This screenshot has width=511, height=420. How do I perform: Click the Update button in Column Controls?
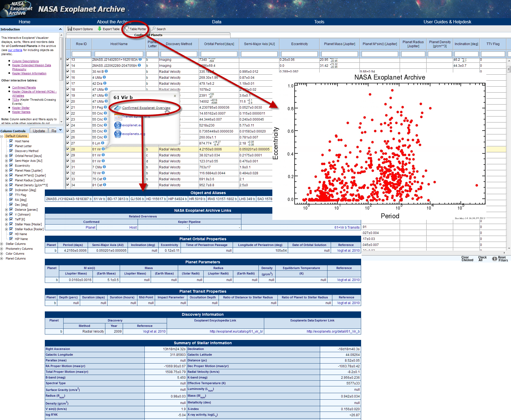[39, 131]
